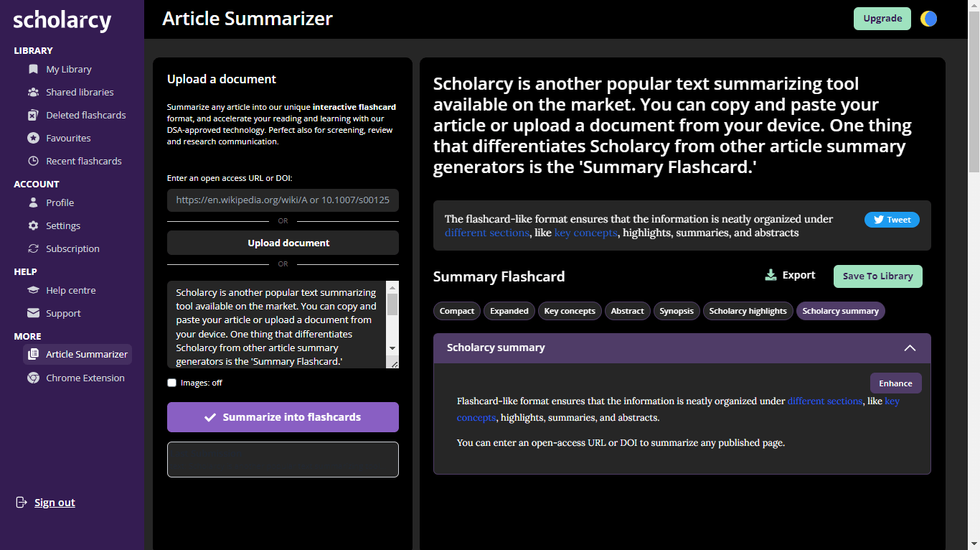Viewport: 980px width, 550px height.
Task: Click the Scholarcy logo
Action: [x=62, y=20]
